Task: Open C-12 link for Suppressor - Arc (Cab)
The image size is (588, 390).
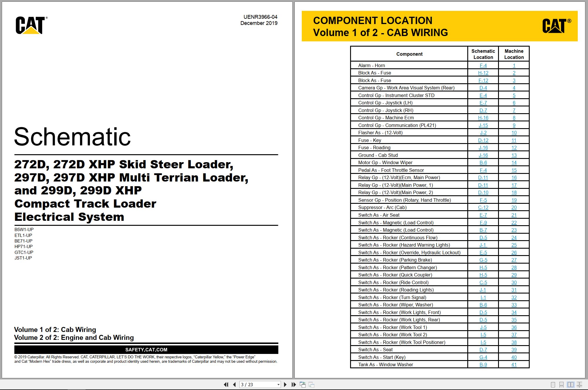Action: click(x=483, y=207)
